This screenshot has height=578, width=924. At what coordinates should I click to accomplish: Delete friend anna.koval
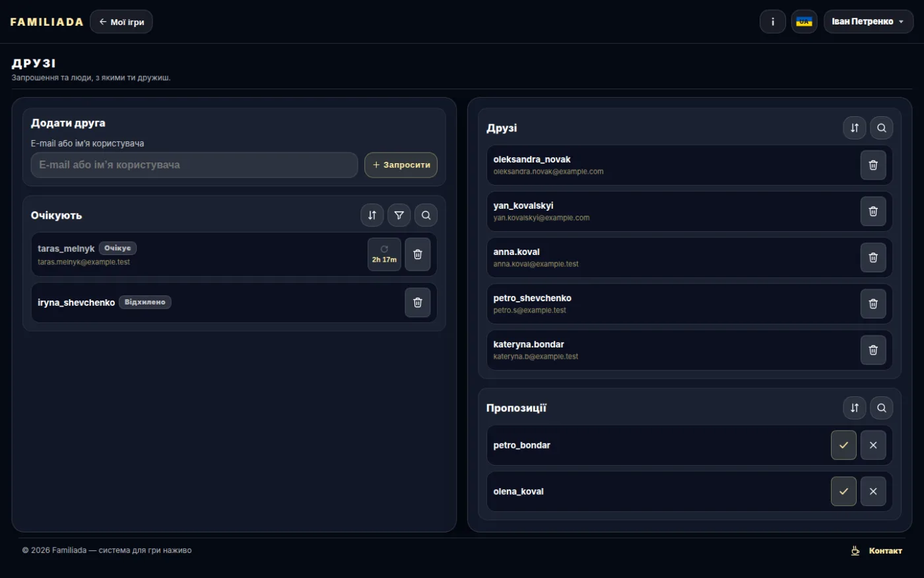click(873, 258)
